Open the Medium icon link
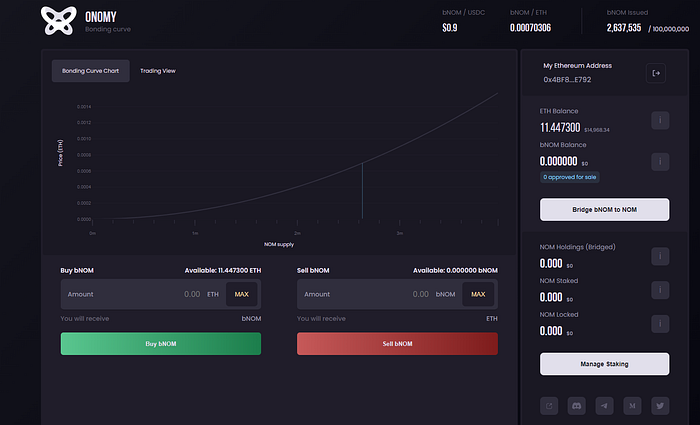This screenshot has height=425, width=700. pos(632,406)
